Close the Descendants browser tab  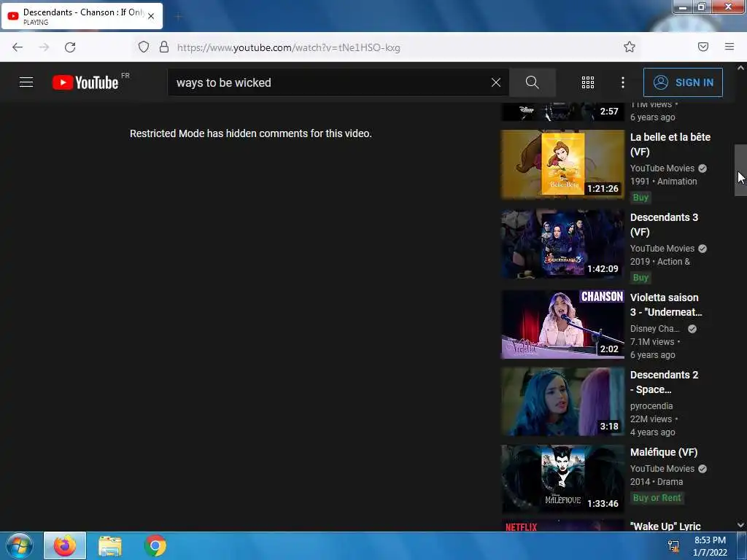(151, 16)
